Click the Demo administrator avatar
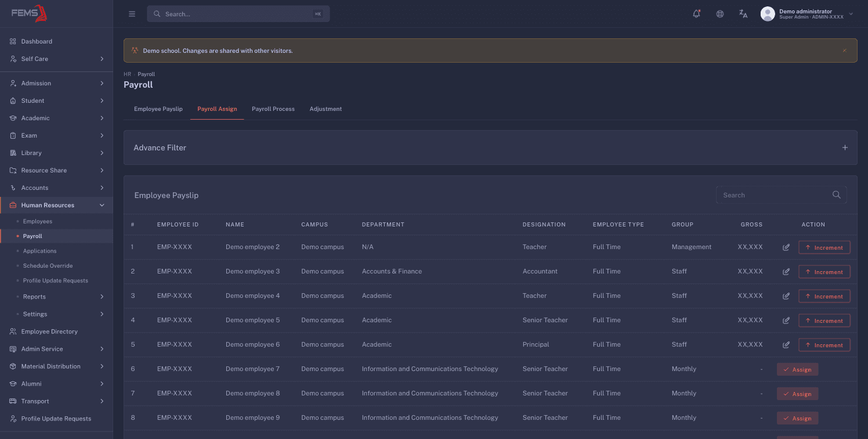868x439 pixels. (x=768, y=14)
